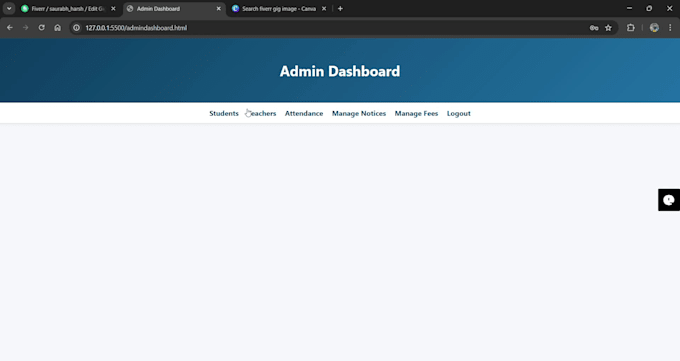Screen dimensions: 680x361
Task: Open the browser home page
Action: (58, 28)
